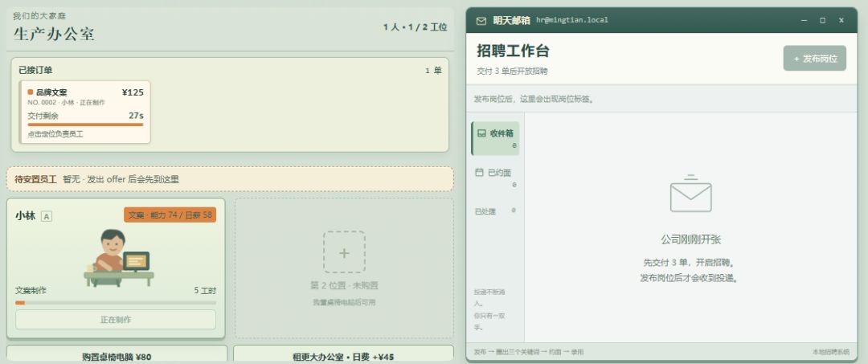Click the A grade badge next to 小林

tap(47, 216)
